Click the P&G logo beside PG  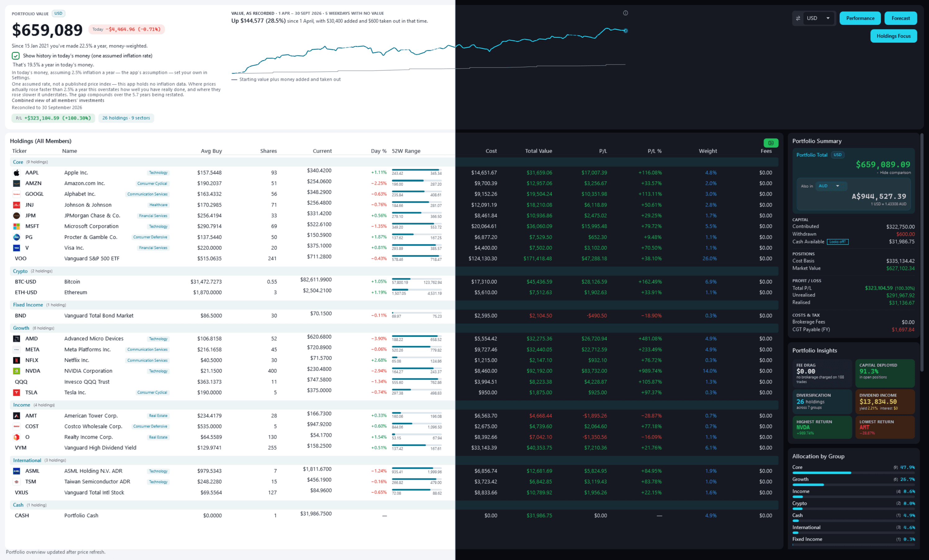pos(17,237)
